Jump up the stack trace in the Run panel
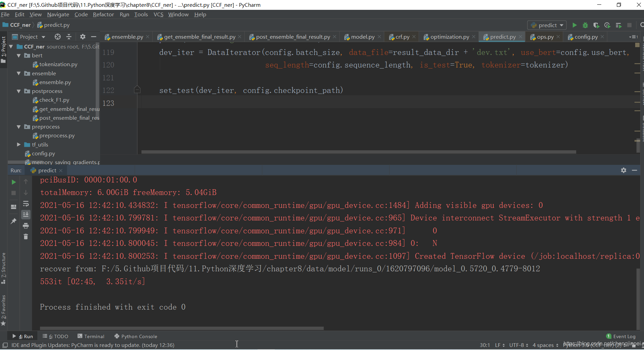 [26, 182]
